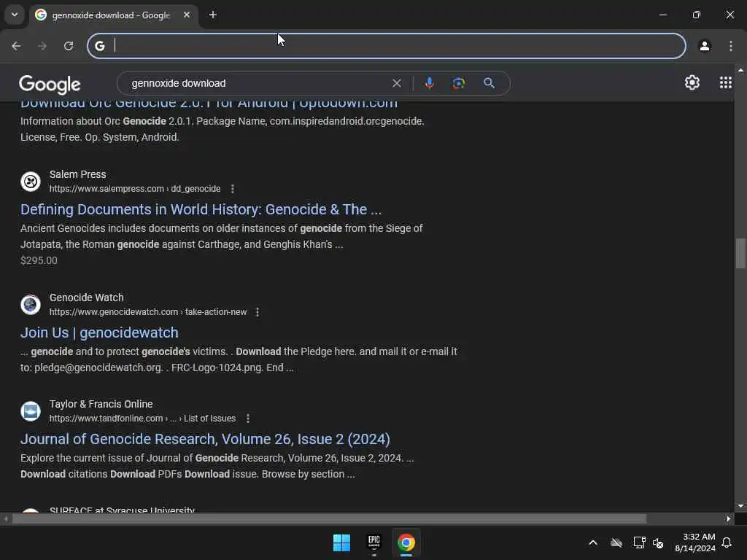Open Chrome's three-dot menu

pos(731,46)
